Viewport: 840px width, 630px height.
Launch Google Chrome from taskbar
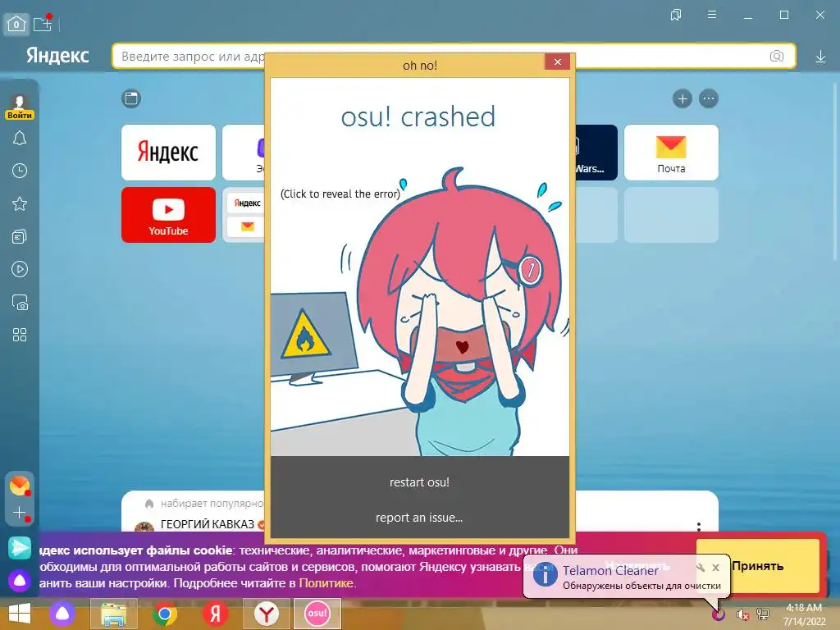point(164,614)
